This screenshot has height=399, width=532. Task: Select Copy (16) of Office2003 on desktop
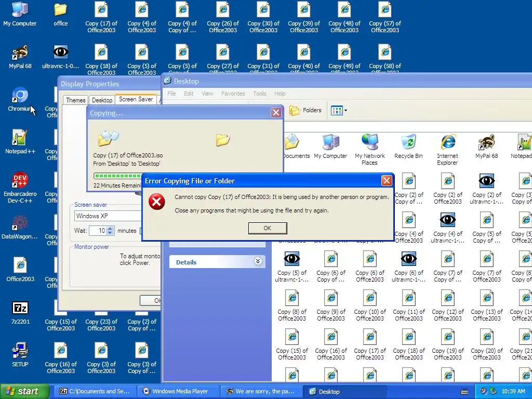tap(61, 358)
